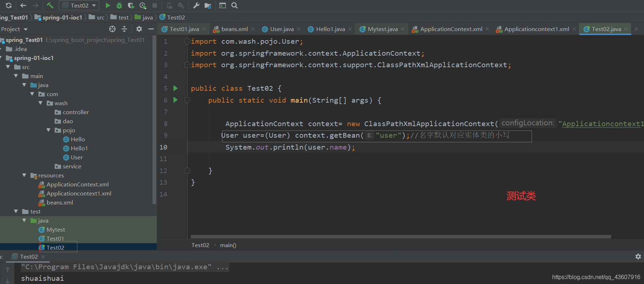Collapse the test folder arrow
The width and height of the screenshot is (644, 284).
(x=16, y=211)
